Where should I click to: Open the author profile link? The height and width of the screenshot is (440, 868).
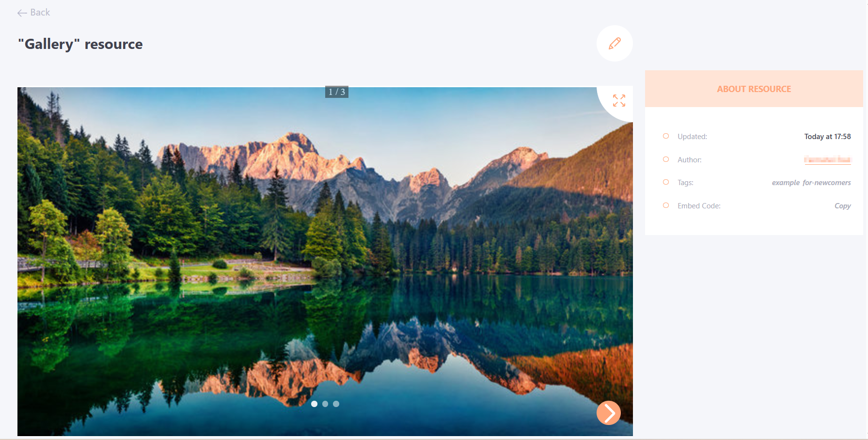click(x=827, y=159)
